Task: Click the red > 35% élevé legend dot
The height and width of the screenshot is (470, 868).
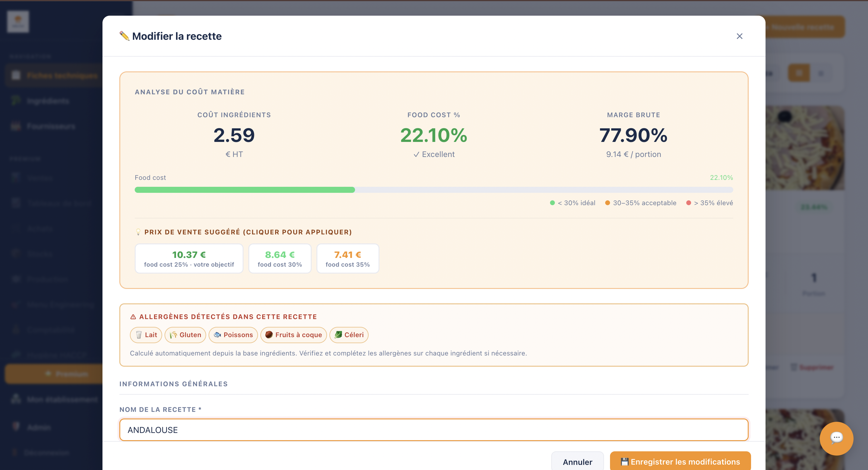Action: tap(688, 203)
